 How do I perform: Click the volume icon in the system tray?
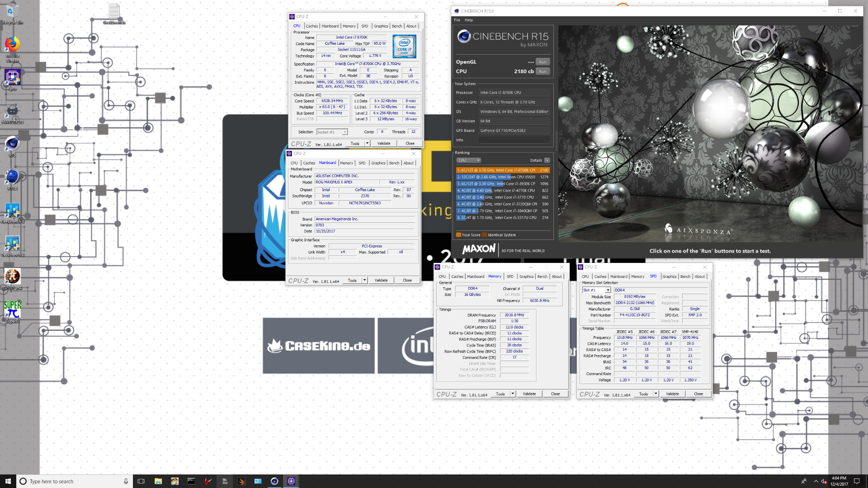[x=824, y=481]
